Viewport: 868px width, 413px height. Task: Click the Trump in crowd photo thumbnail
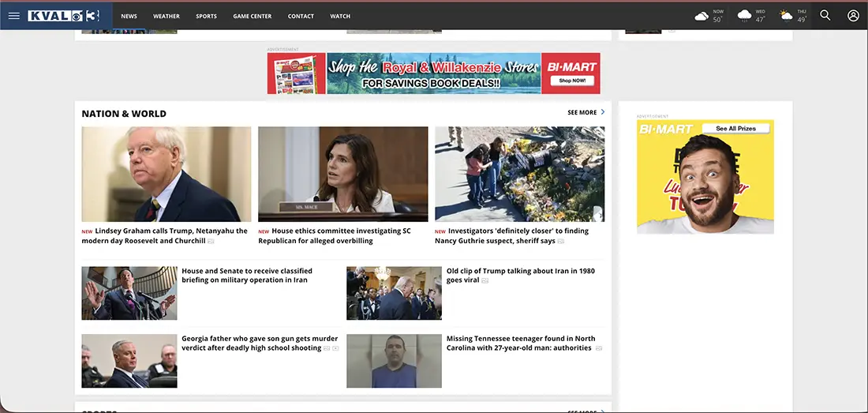click(394, 294)
